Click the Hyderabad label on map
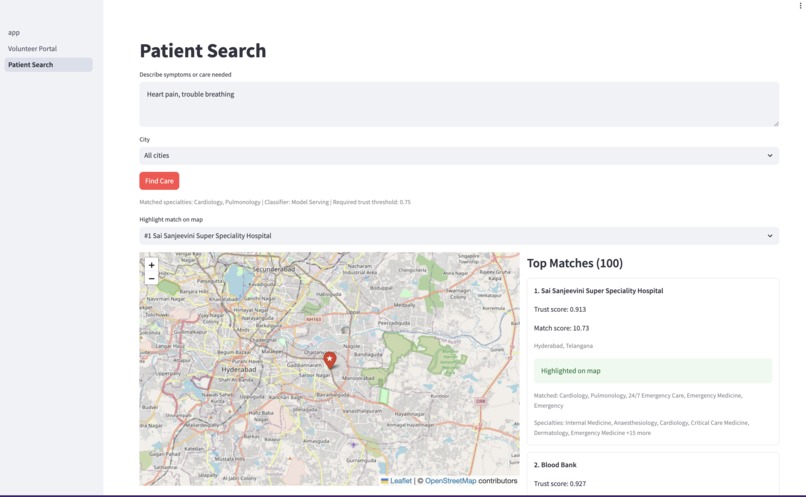Screen dimensions: 806x497 pos(239,370)
